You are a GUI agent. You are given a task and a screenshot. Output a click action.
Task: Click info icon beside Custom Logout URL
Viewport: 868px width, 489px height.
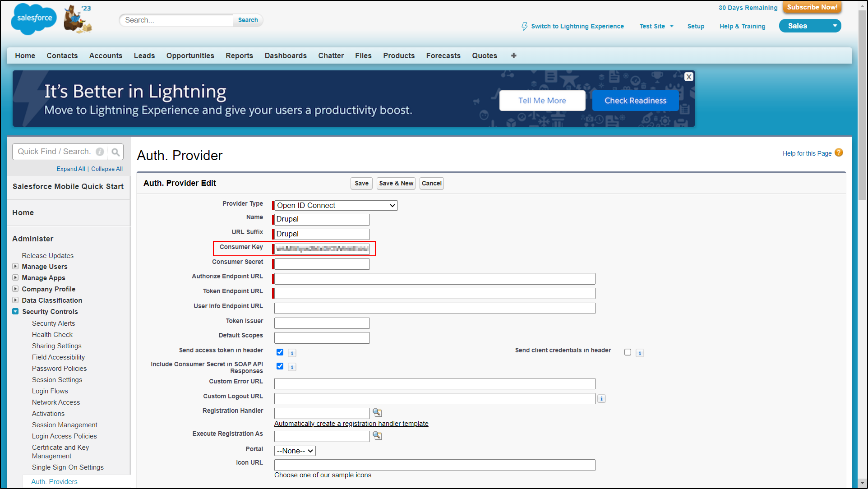coord(601,399)
